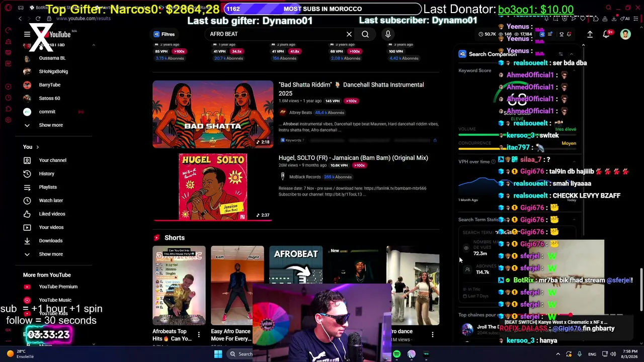The height and width of the screenshot is (362, 644).
Task: Collapse the Keyword Score section
Action: point(575,70)
